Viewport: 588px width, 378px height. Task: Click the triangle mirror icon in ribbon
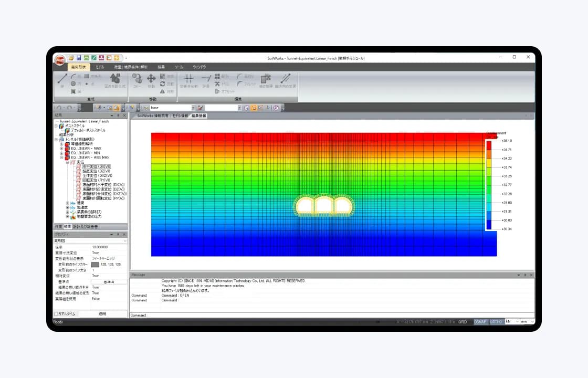(162, 91)
